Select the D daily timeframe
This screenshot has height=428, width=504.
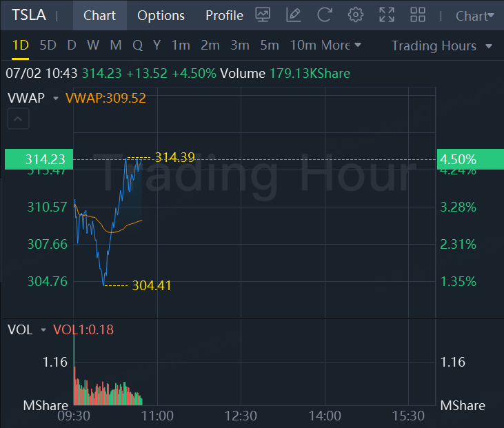point(72,45)
